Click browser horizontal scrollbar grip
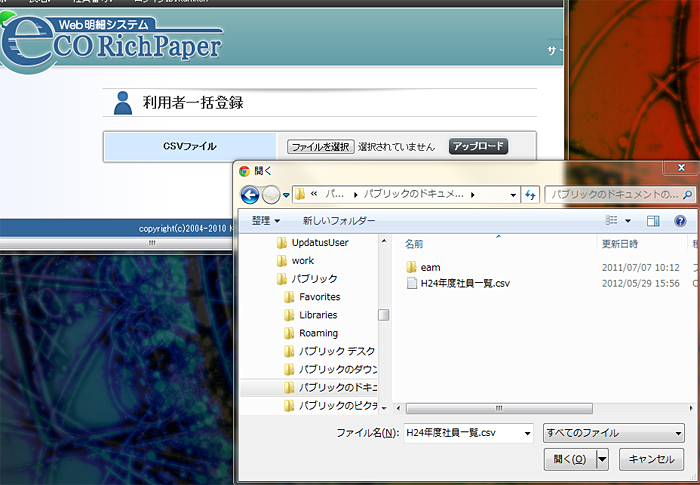 (x=152, y=243)
